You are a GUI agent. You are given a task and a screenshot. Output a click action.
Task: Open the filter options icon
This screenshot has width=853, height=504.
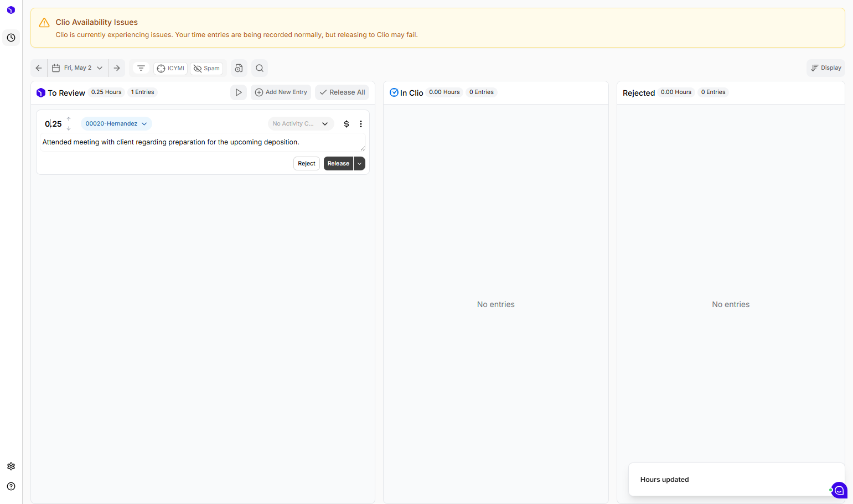click(x=141, y=68)
